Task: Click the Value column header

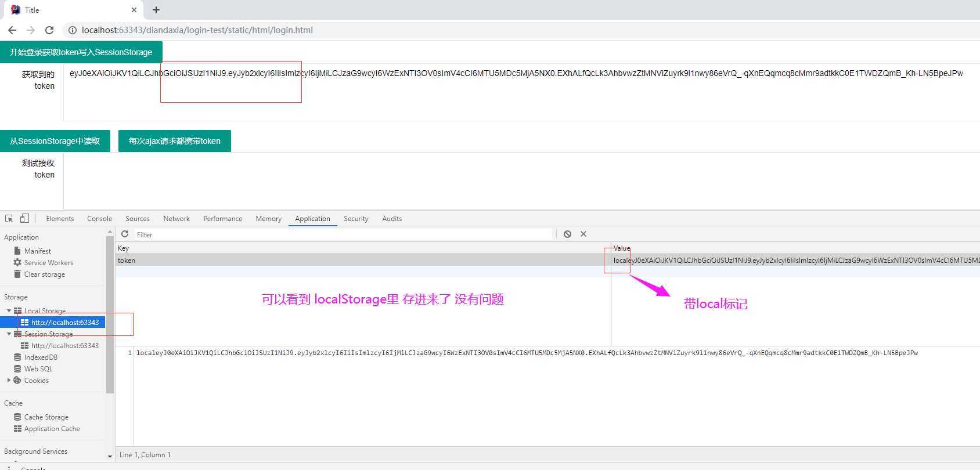Action: [x=795, y=248]
